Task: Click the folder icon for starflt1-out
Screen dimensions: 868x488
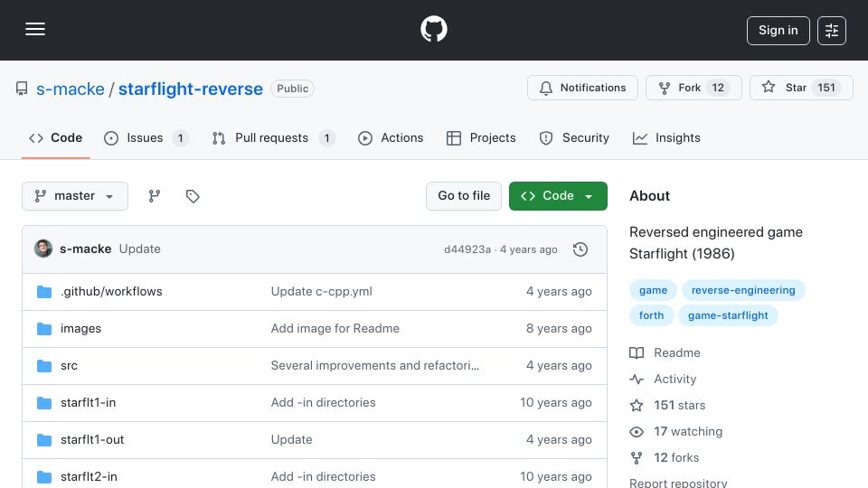Action: click(44, 440)
